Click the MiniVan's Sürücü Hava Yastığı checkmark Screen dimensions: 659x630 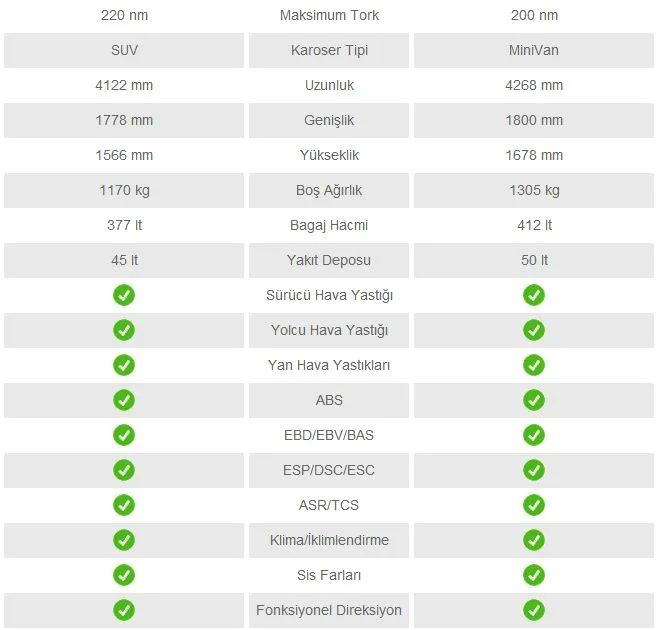[534, 295]
